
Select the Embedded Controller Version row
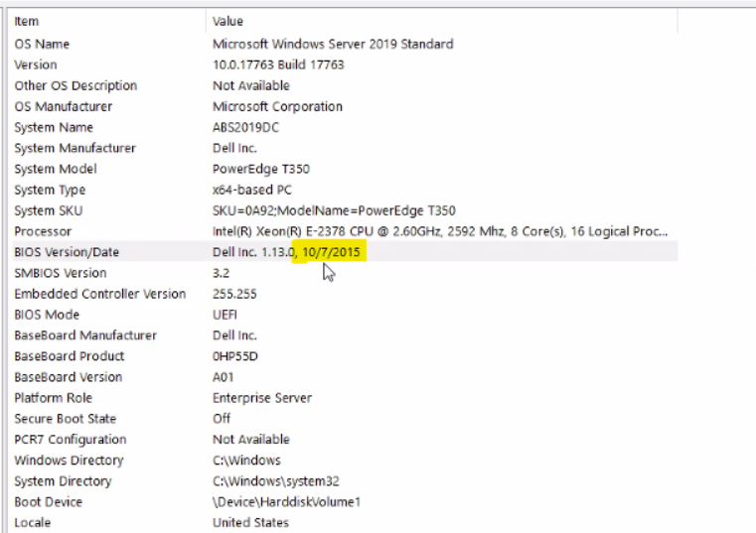(x=99, y=294)
